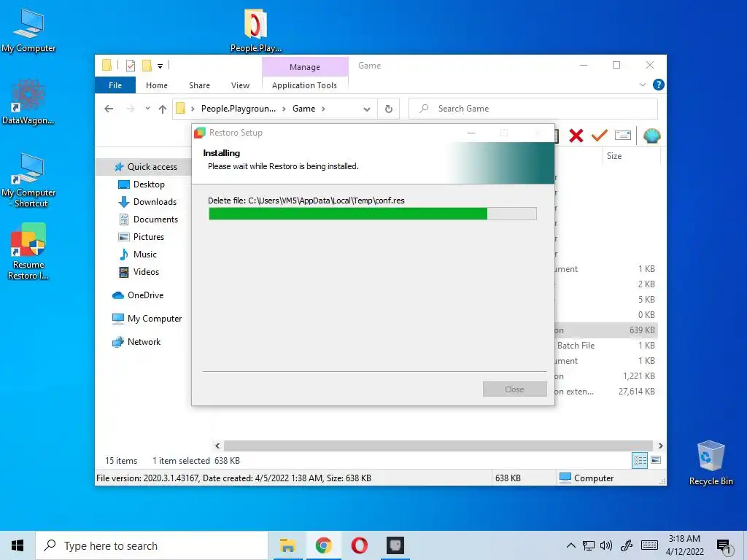Click the Close button in Restoro Setup
The height and width of the screenshot is (560, 747).
pyautogui.click(x=514, y=389)
